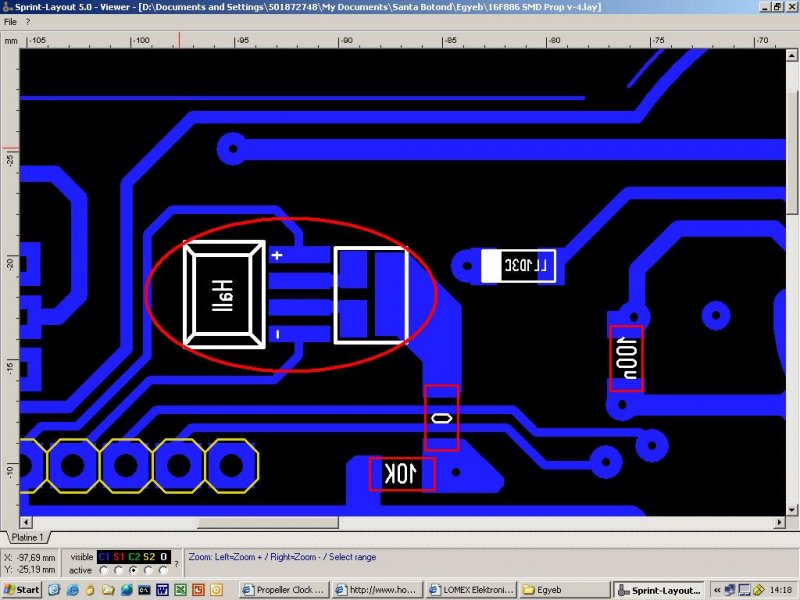Click the vertical scrollbar up arrow
This screenshot has height=600, width=800.
click(x=791, y=55)
